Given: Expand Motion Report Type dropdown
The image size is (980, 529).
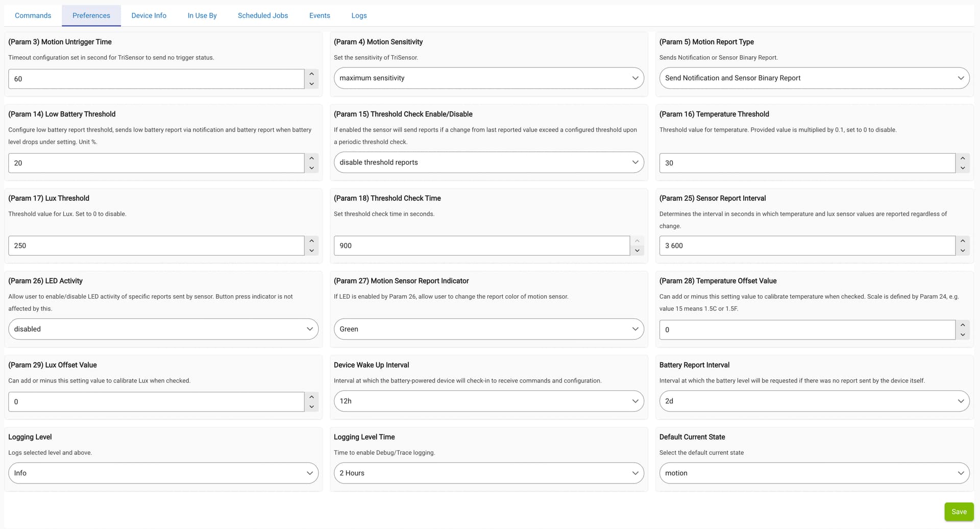Looking at the screenshot, I should click(814, 78).
